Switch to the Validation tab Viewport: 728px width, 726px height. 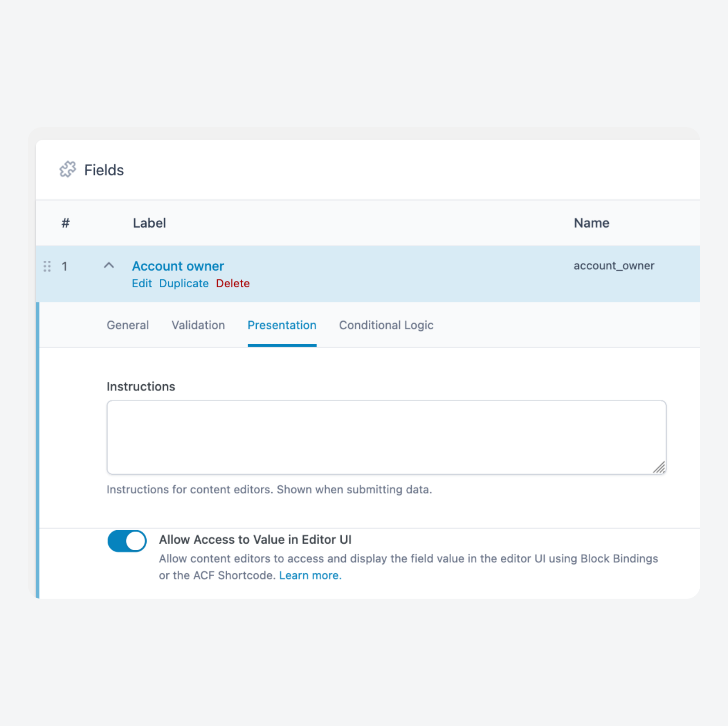[x=198, y=325]
